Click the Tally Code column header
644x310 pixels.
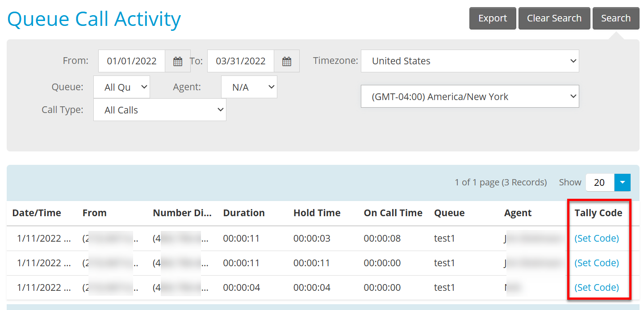pyautogui.click(x=598, y=213)
